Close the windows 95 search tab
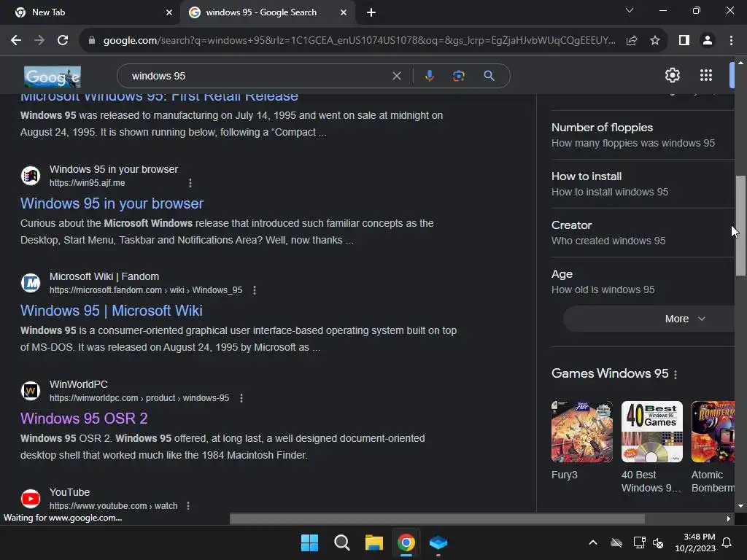This screenshot has height=560, width=747. click(344, 12)
